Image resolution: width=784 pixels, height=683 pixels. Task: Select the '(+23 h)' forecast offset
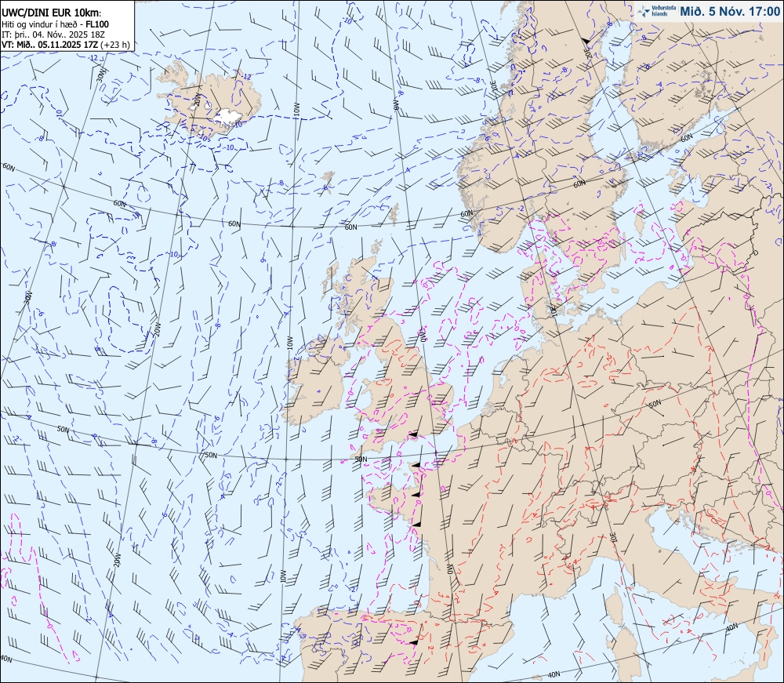click(115, 45)
